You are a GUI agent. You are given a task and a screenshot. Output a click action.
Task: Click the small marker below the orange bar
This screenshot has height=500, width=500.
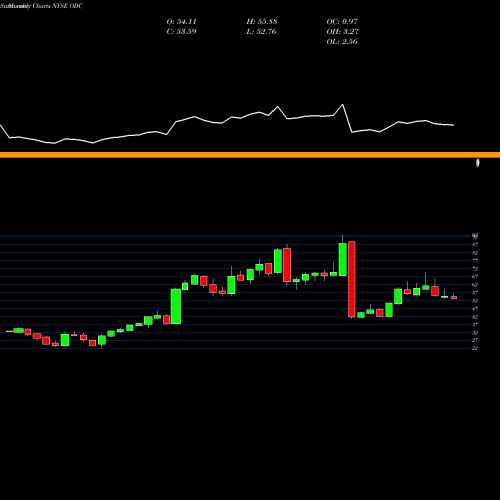click(478, 163)
